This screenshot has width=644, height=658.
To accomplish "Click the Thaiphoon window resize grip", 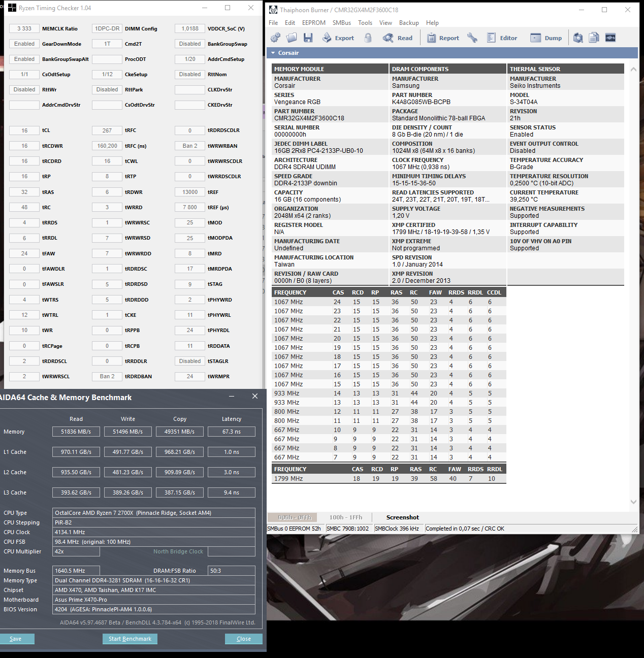I will coord(634,529).
